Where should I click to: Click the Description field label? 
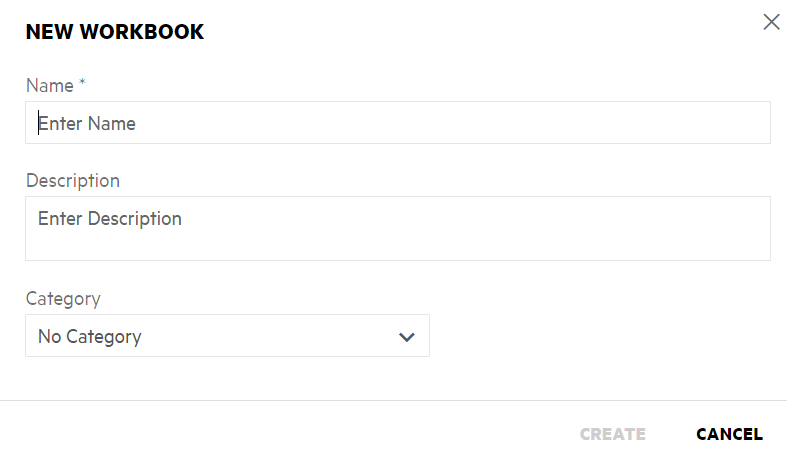(x=73, y=181)
